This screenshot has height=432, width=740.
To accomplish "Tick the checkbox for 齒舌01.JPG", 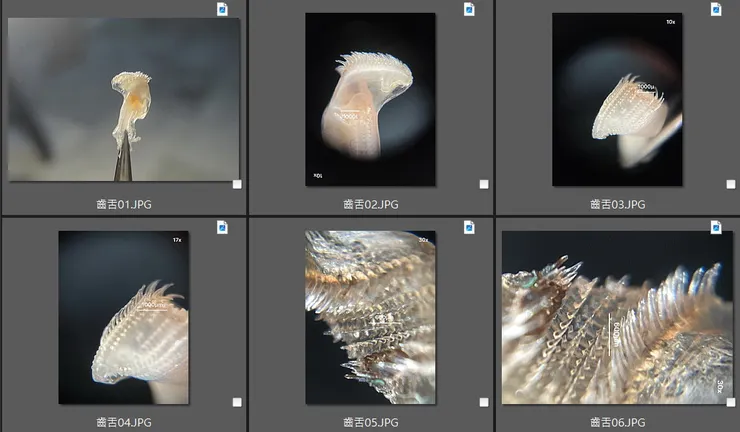I will pos(237,184).
